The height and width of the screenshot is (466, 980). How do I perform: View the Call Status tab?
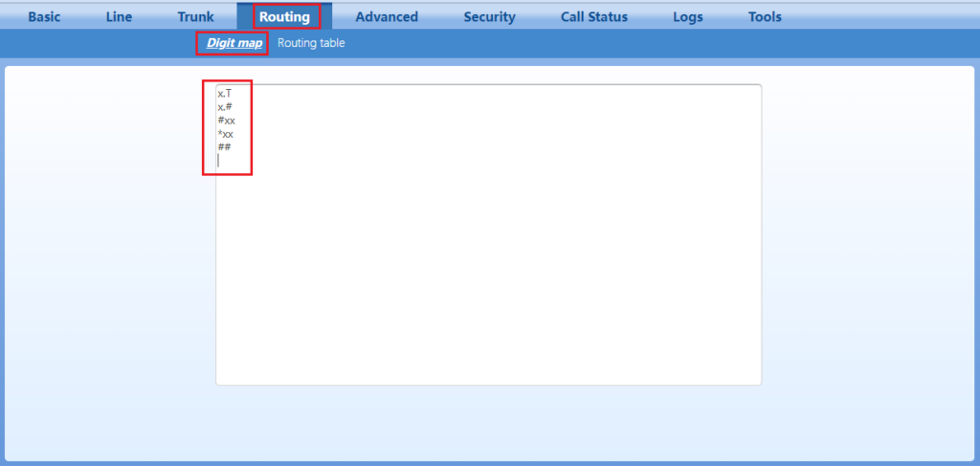(594, 16)
